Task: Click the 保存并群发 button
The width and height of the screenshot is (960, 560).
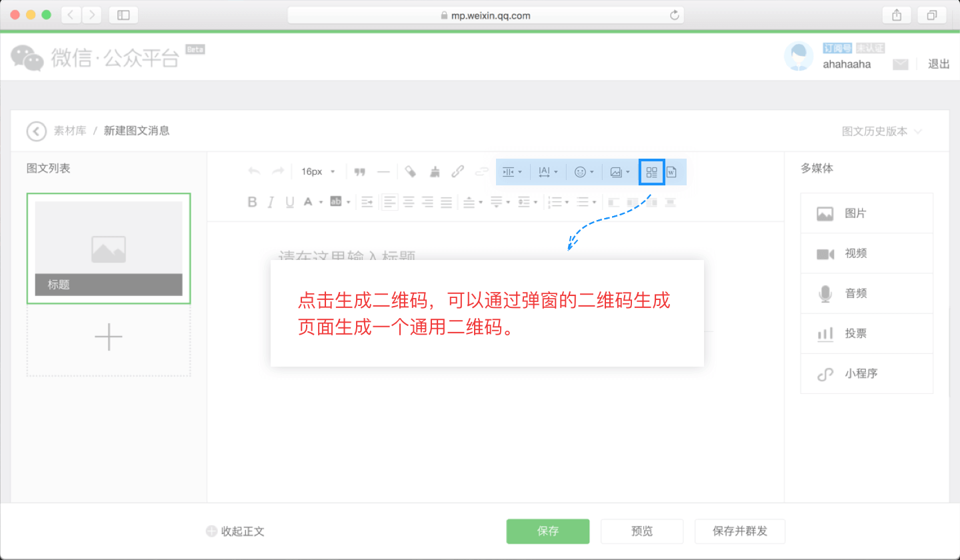Action: pyautogui.click(x=740, y=531)
